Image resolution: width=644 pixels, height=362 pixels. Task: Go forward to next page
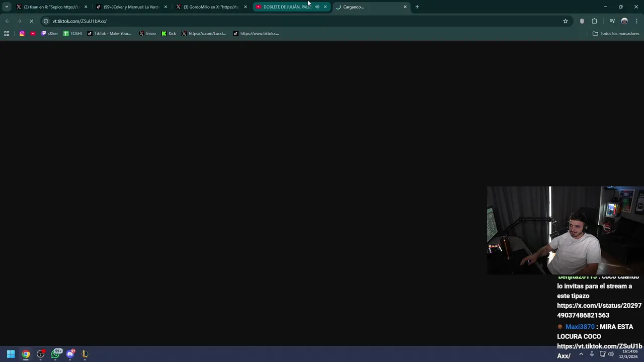[19, 21]
